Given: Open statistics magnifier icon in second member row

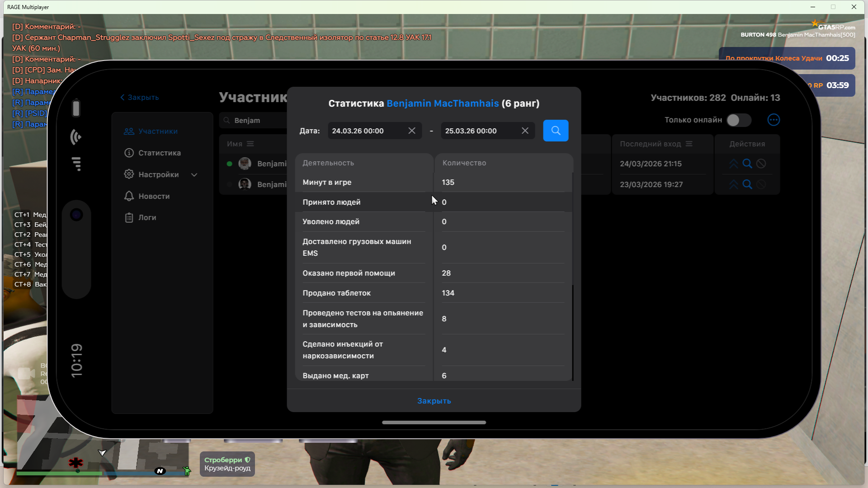Looking at the screenshot, I should [747, 184].
